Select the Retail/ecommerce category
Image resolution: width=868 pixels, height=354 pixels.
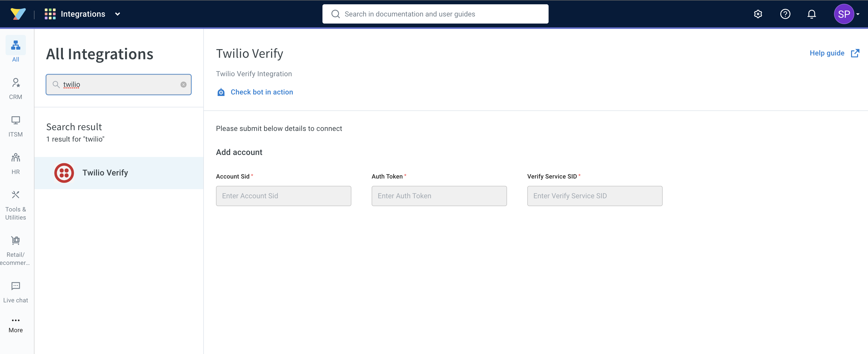tap(15, 251)
